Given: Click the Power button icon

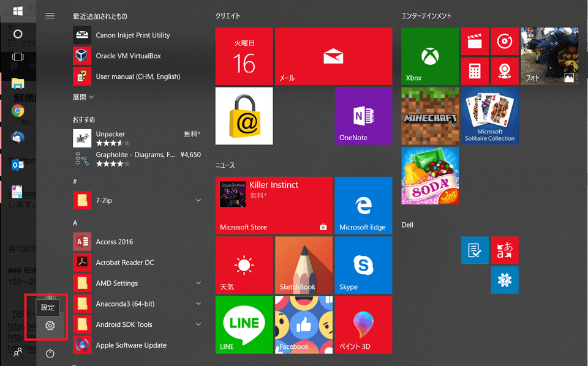Looking at the screenshot, I should click(x=50, y=353).
